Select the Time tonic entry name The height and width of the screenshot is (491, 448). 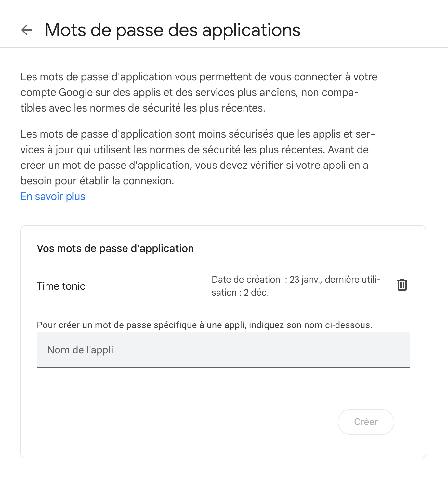[61, 286]
